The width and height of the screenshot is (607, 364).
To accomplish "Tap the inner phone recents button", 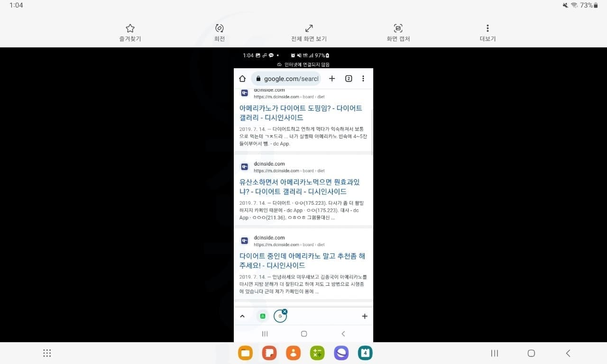I will (265, 334).
